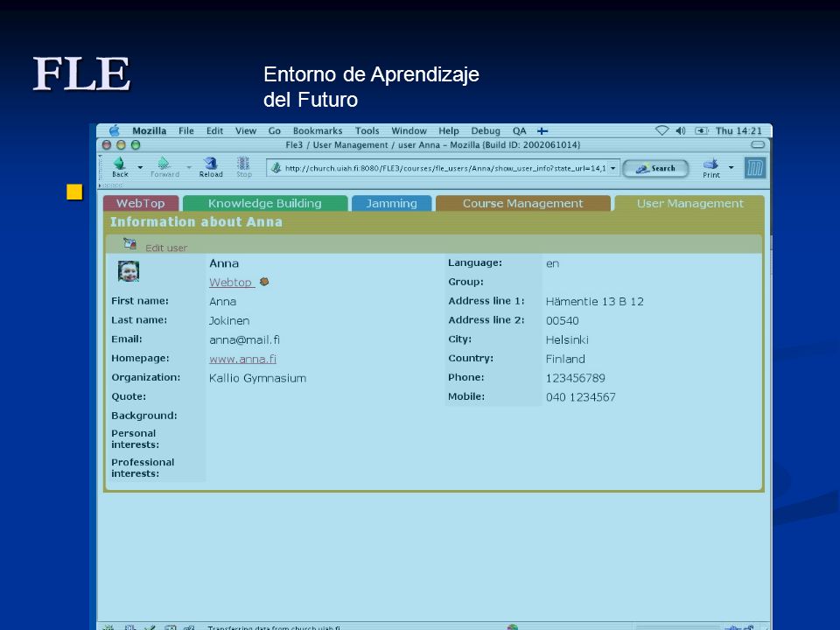Open the Debug menu
The image size is (840, 630).
[486, 130]
